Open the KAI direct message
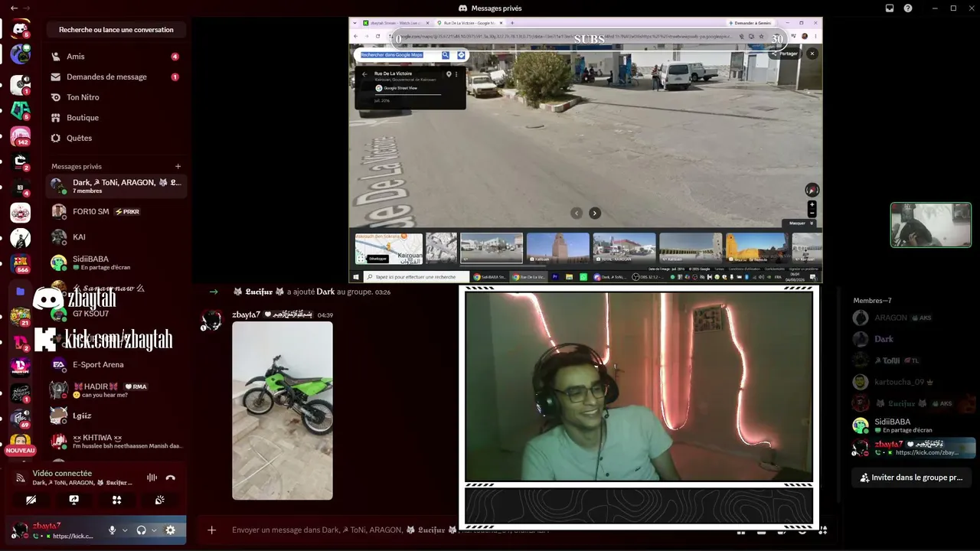 116,237
